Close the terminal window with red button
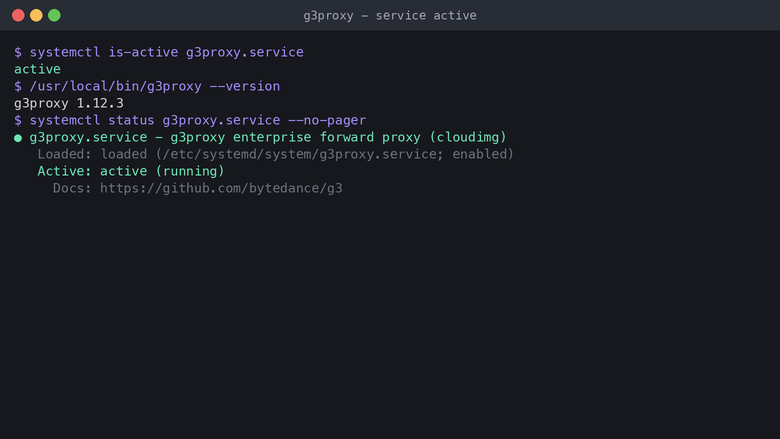 (x=18, y=15)
